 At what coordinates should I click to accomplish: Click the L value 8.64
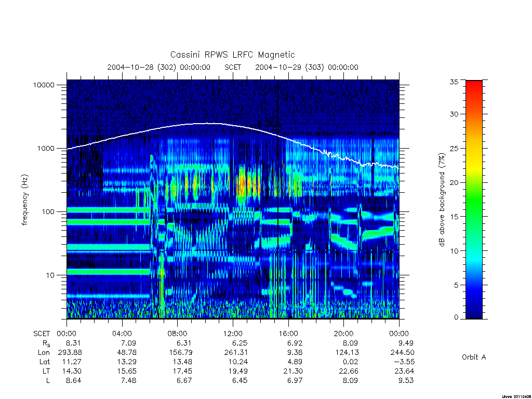point(74,381)
